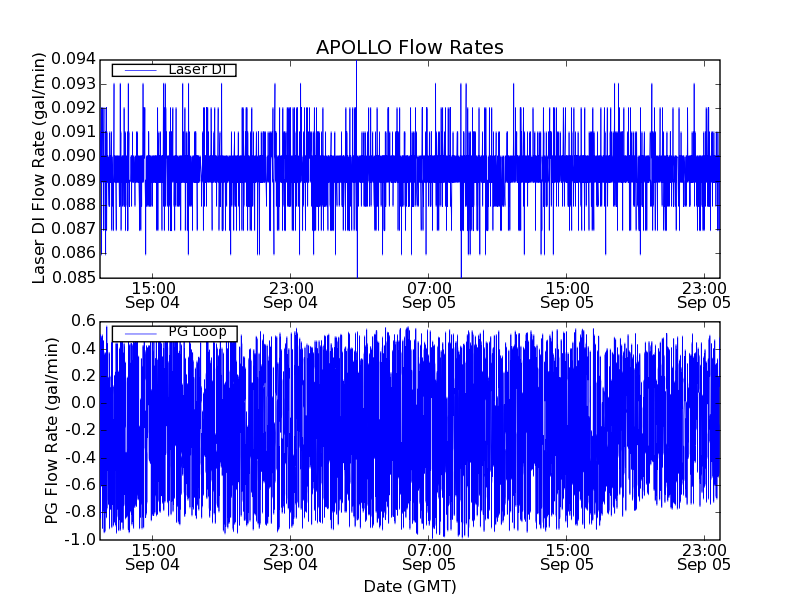
Task: Click the blue line sample in PG Loop legend
Action: (x=137, y=332)
